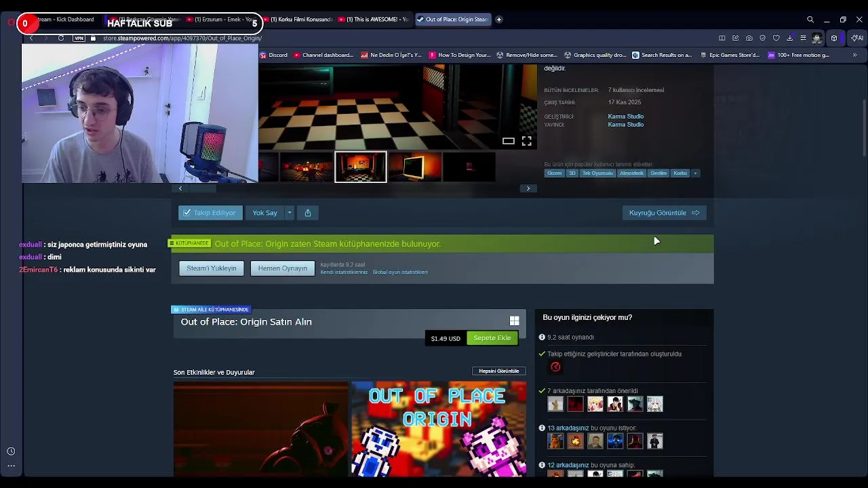Open the Graphics quality bookmark
The height and width of the screenshot is (488, 868).
tap(595, 55)
